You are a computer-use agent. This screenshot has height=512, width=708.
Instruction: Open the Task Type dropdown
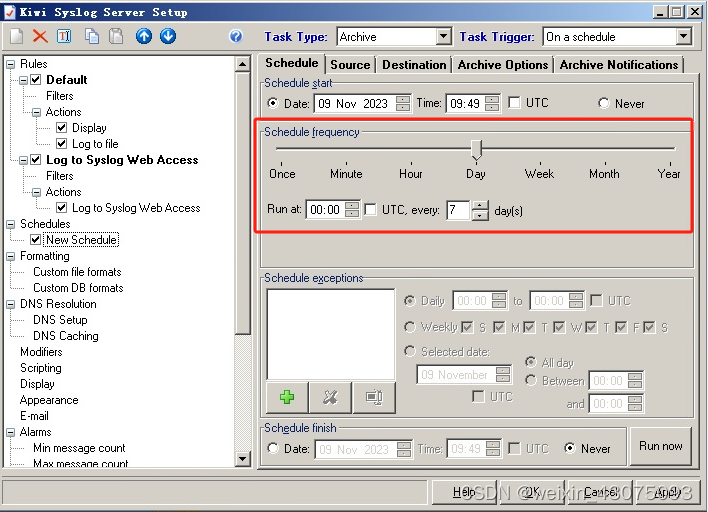coord(444,37)
